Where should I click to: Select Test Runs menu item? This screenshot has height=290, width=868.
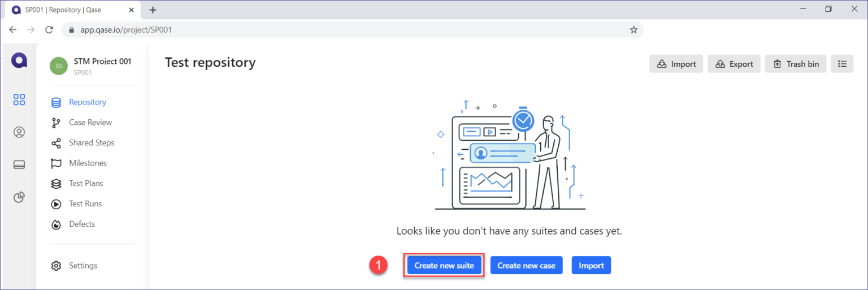click(85, 204)
